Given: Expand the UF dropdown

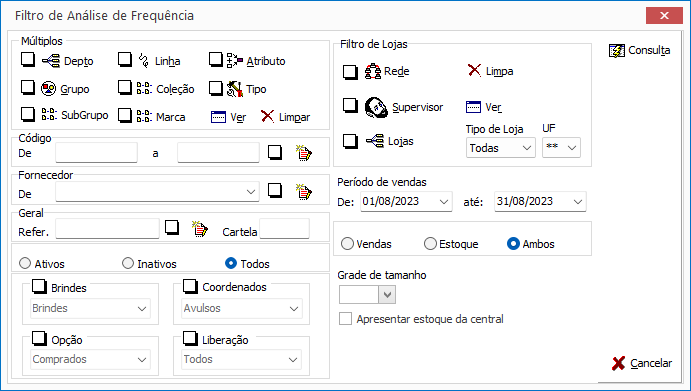Looking at the screenshot, I should click(x=561, y=148).
